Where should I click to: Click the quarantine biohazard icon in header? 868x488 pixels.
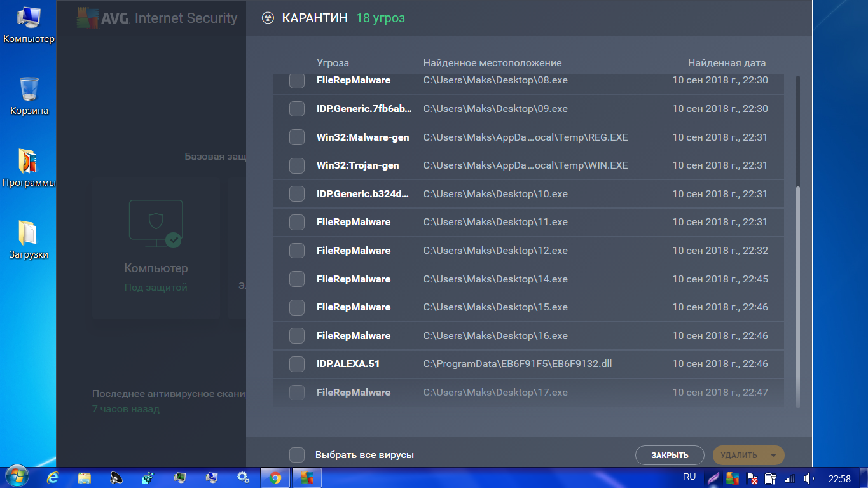(268, 18)
